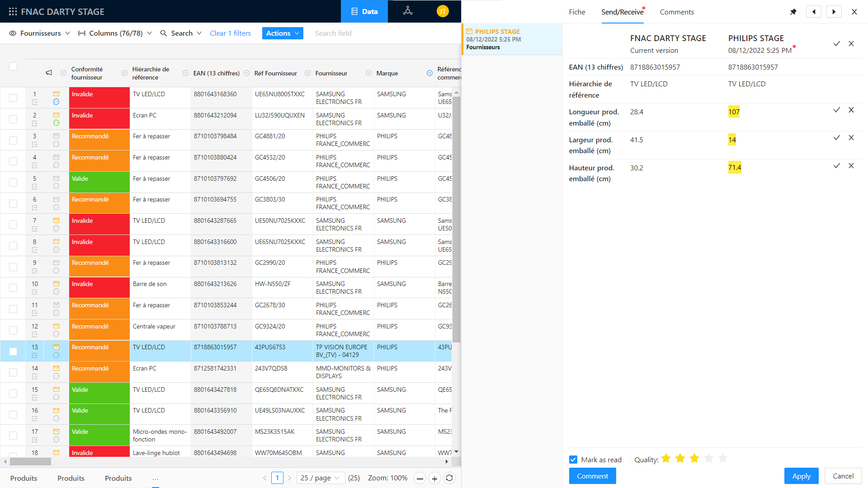Pin the side panel
The height and width of the screenshot is (488, 868).
point(793,12)
